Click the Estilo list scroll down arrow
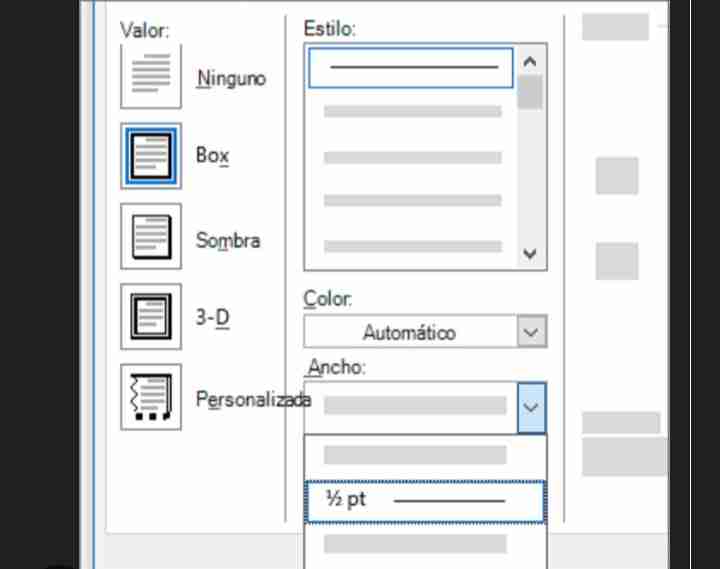The height and width of the screenshot is (569, 720). click(x=530, y=253)
